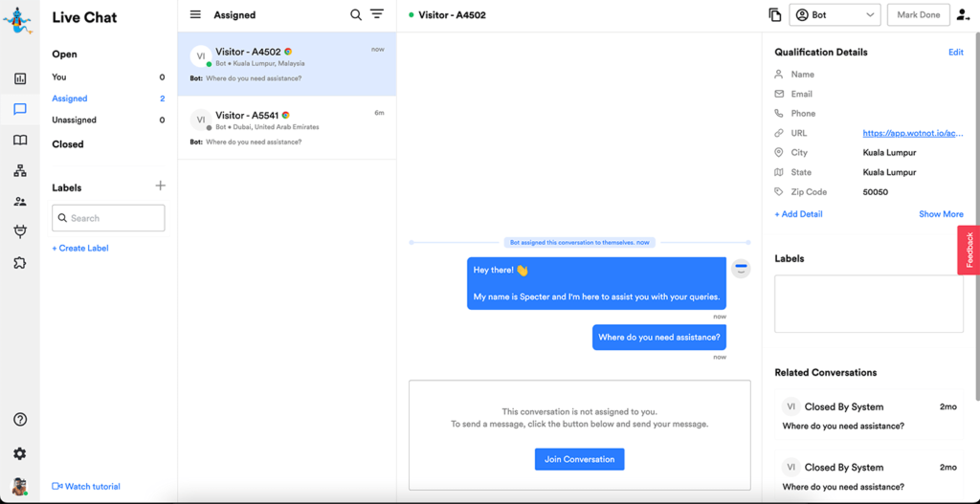Screen dimensions: 980x504
Task: Select the Unassigned conversations category
Action: (74, 121)
